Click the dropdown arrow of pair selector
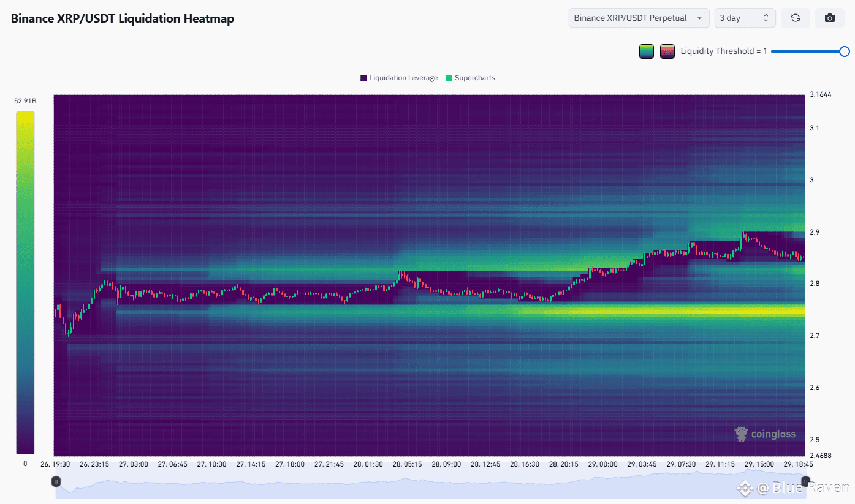 click(699, 18)
